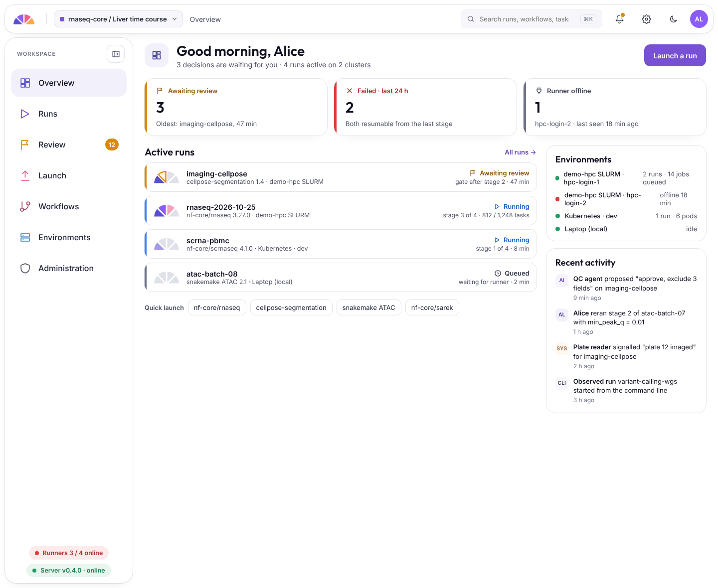Click the AI avatar on QC agent activity

pyautogui.click(x=562, y=281)
